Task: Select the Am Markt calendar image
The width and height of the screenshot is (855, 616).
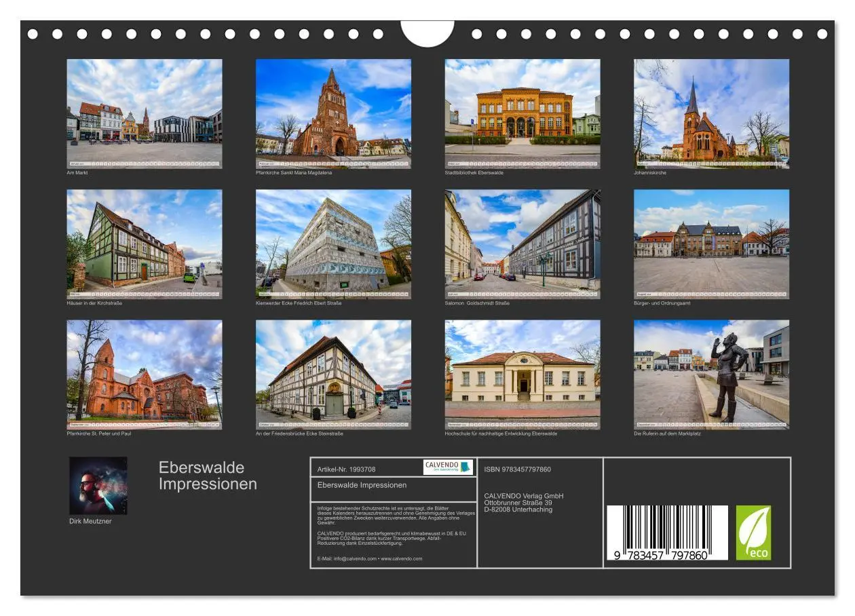Action: point(145,112)
